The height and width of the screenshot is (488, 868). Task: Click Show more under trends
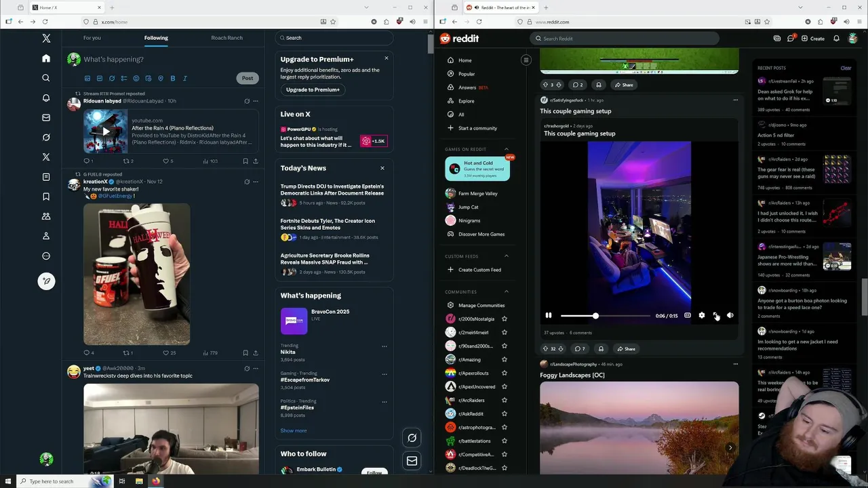point(294,430)
